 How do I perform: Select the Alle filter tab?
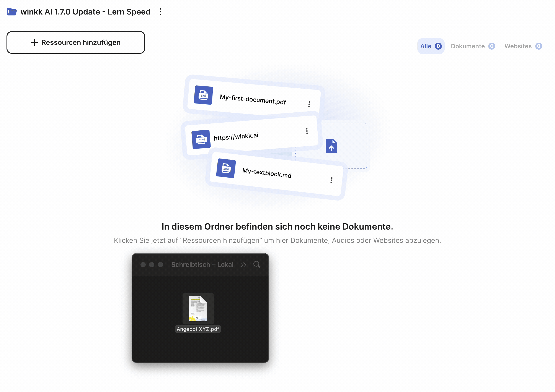coord(431,46)
